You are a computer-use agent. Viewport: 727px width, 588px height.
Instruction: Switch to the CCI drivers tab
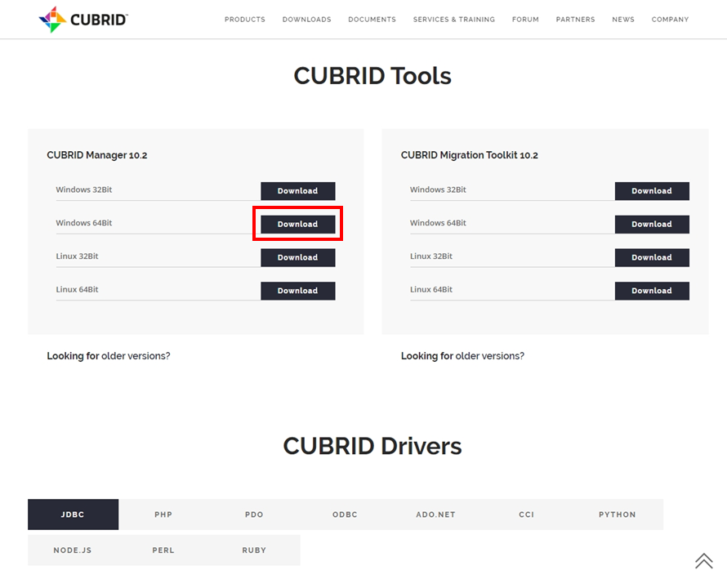coord(527,514)
